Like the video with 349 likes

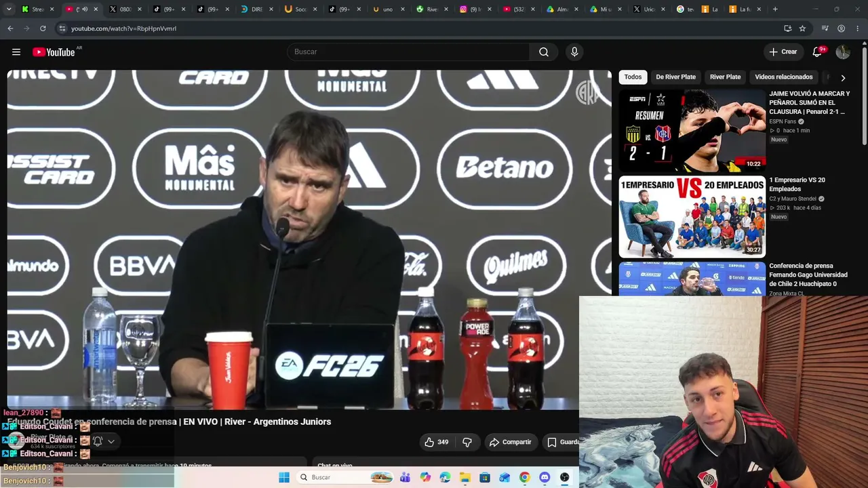click(436, 442)
